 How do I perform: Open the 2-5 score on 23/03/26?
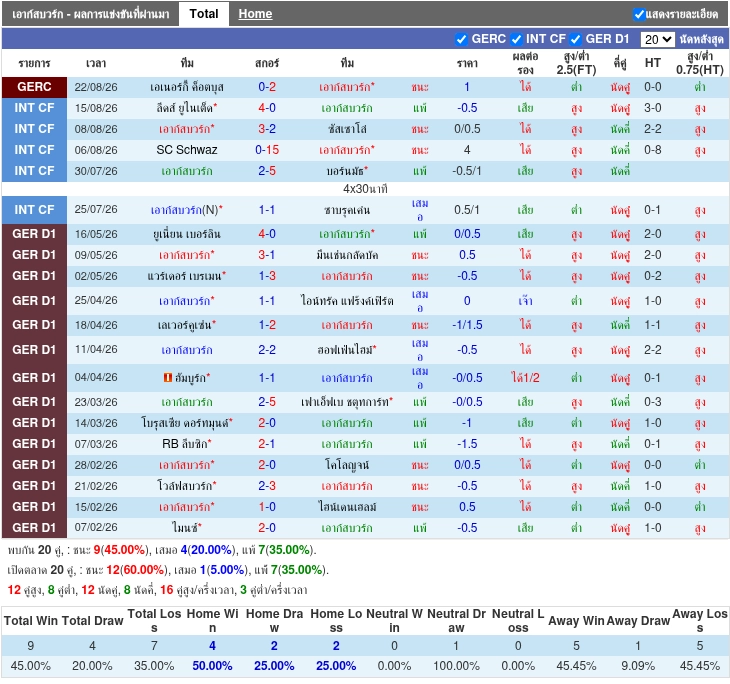267,402
